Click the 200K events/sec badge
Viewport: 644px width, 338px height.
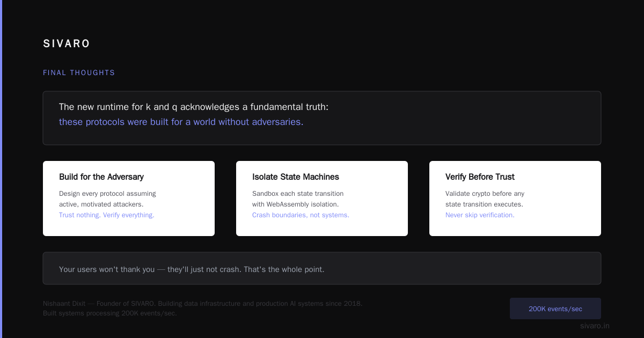555,308
